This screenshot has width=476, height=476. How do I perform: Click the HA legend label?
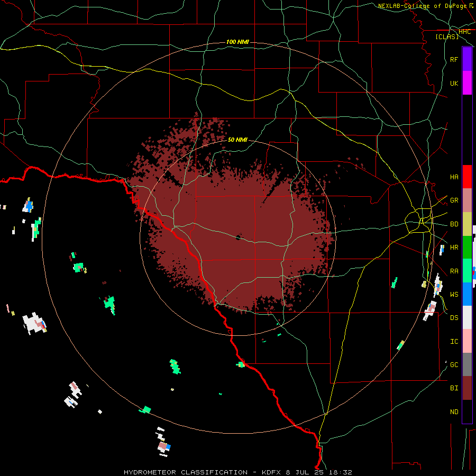[x=454, y=177]
